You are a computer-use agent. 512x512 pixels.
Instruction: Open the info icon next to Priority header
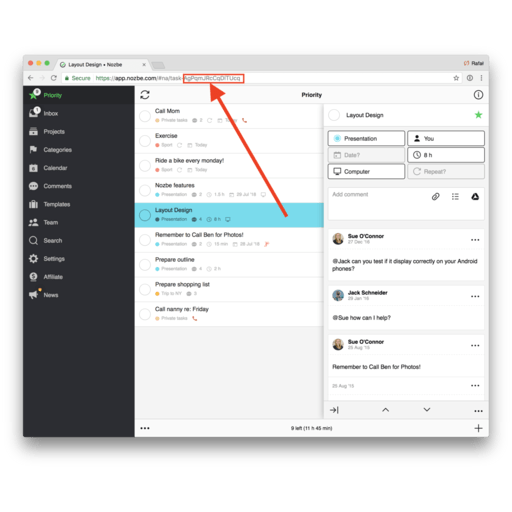pos(478,95)
